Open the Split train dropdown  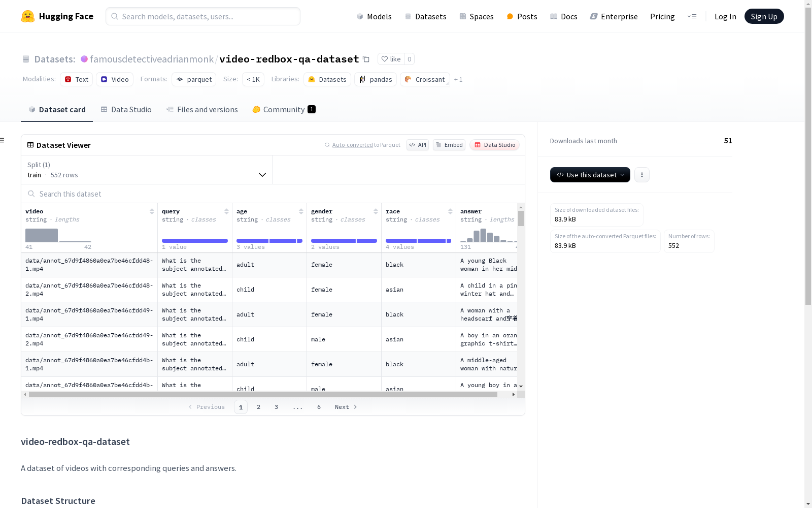147,170
